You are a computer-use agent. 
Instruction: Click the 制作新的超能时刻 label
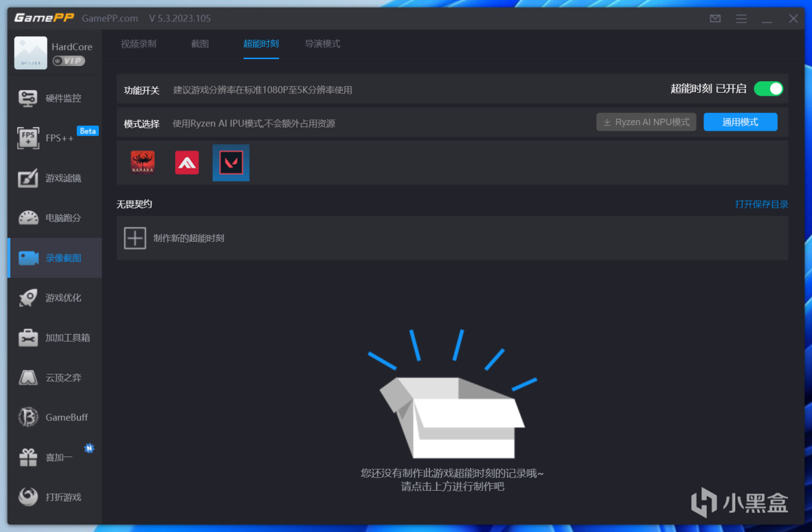point(189,238)
